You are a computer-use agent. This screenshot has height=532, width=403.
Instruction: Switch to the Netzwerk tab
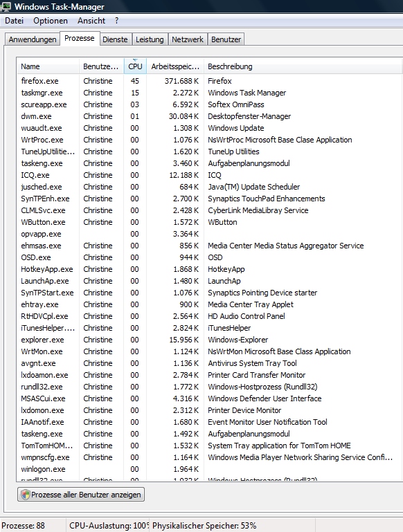(188, 39)
